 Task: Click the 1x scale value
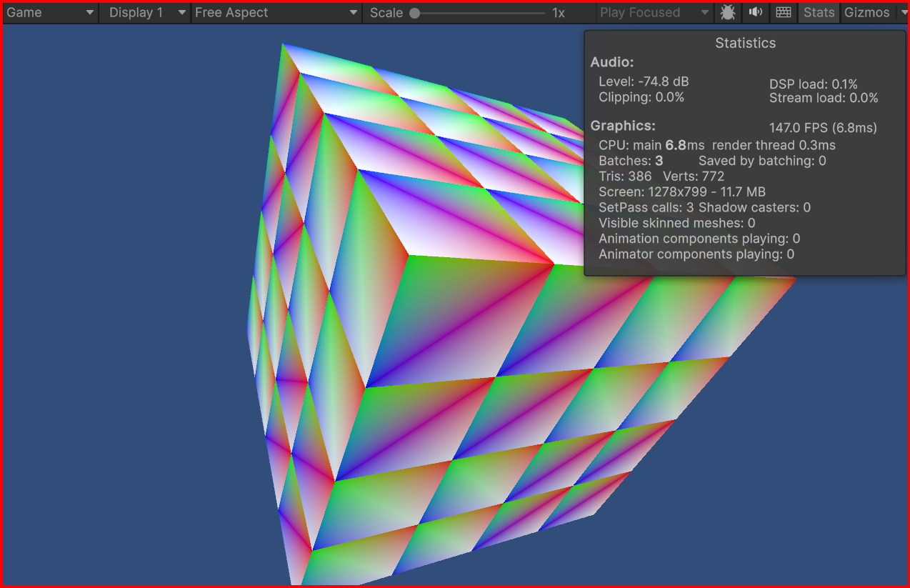[559, 13]
